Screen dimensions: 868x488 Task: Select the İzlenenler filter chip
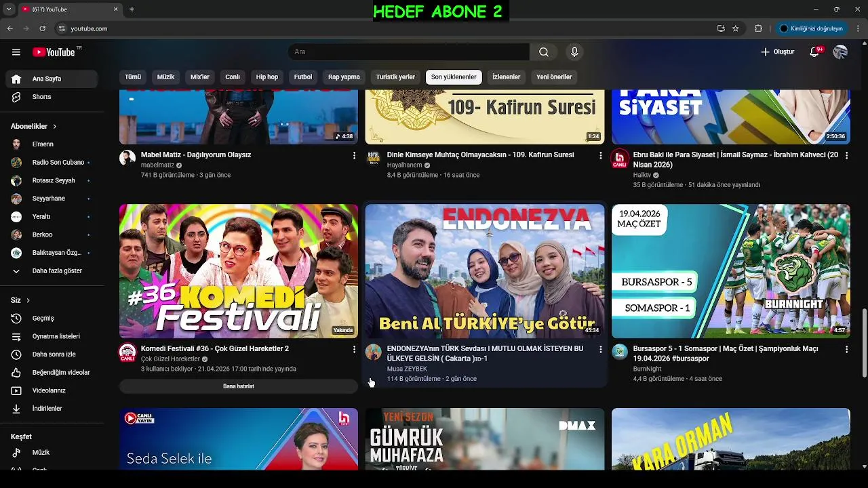(507, 77)
